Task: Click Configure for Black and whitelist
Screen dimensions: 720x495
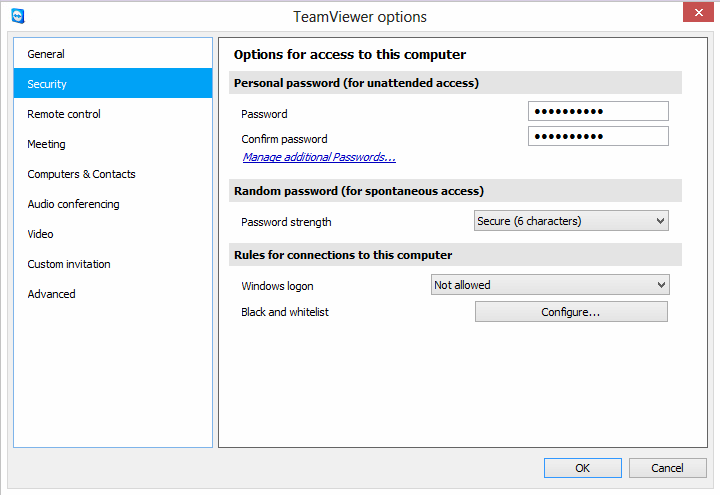Action: tap(570, 312)
